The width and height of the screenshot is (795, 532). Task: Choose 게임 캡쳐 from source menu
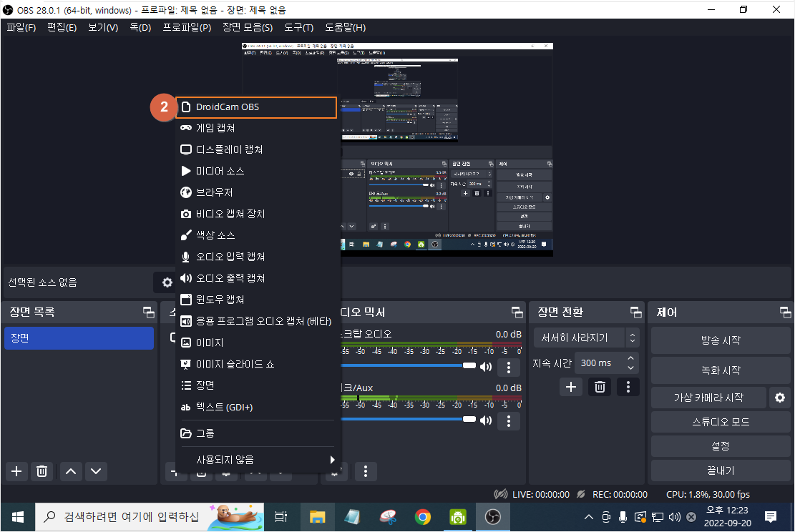258,128
